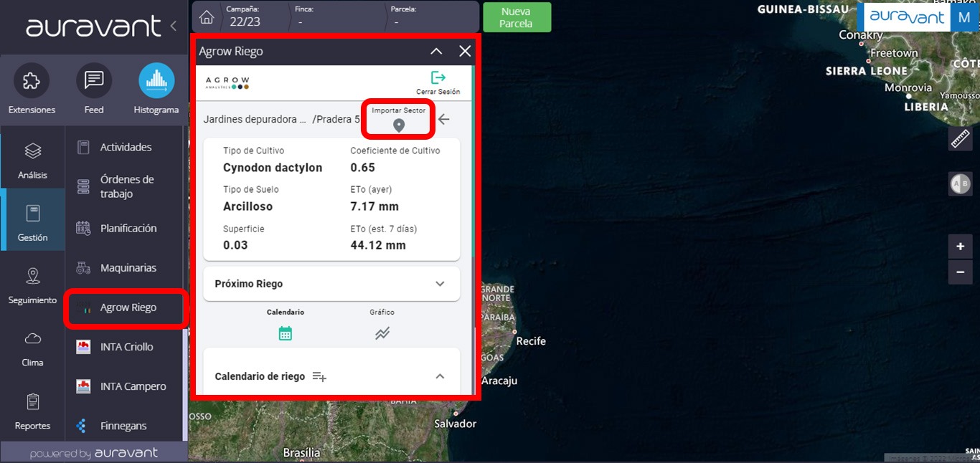Viewport: 980px width, 463px height.
Task: Click the home icon in top bar
Action: pos(207,17)
